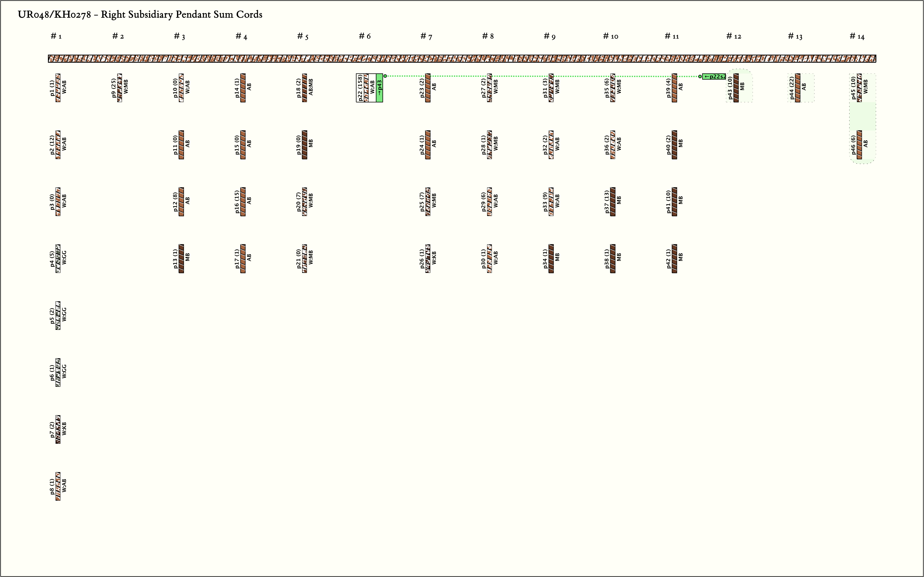Click the p16 (15) AB cord
924x577 pixels.
pyautogui.click(x=243, y=202)
